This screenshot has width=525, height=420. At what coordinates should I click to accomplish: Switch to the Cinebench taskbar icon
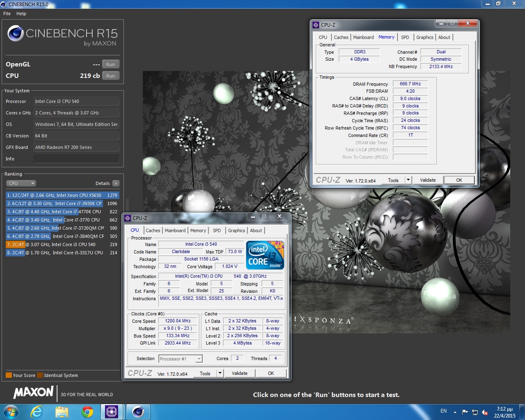(x=138, y=412)
